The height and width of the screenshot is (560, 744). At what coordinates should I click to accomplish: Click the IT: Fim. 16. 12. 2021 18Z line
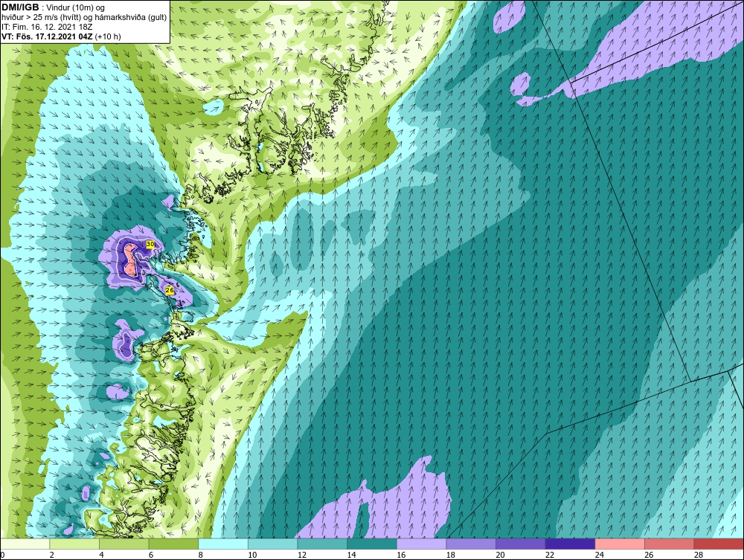(47, 27)
